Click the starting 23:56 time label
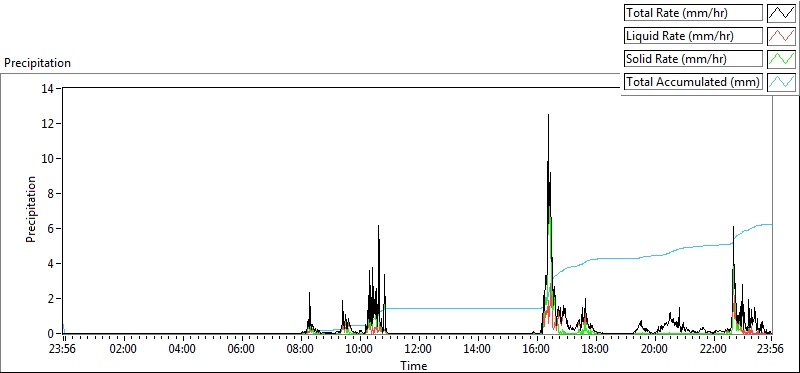 point(64,350)
